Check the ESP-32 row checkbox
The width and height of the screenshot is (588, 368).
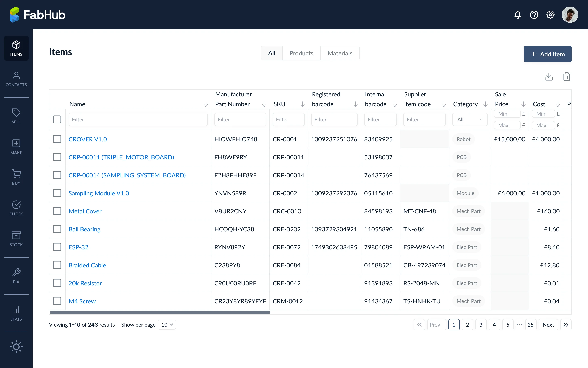coord(57,247)
